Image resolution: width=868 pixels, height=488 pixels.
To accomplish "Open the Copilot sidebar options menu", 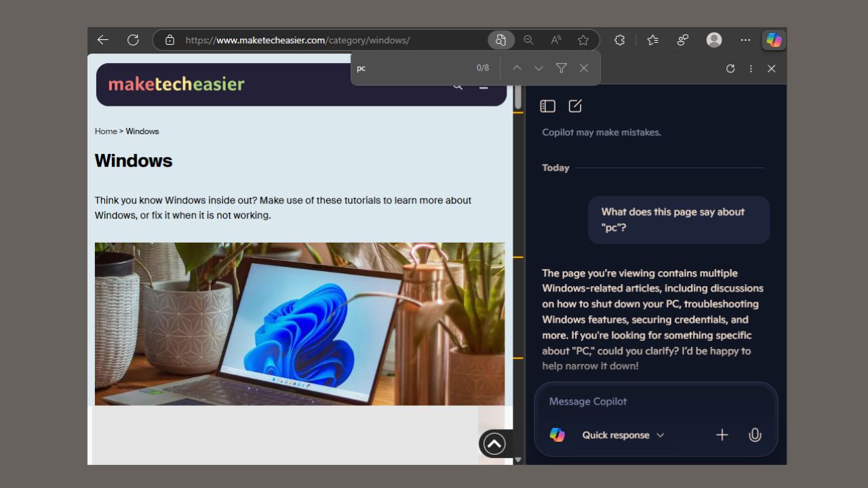I will click(751, 68).
